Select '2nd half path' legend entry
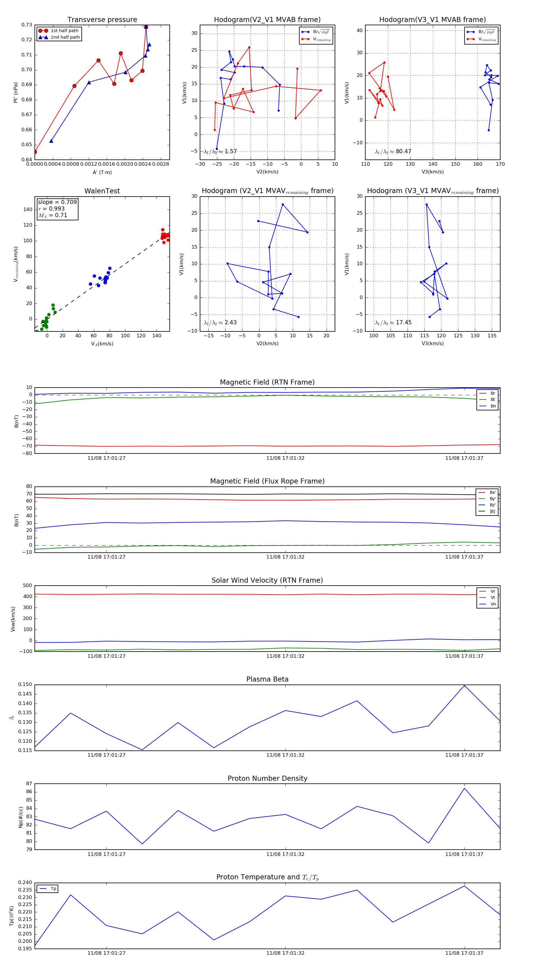This screenshot has width=535, height=980. point(59,37)
